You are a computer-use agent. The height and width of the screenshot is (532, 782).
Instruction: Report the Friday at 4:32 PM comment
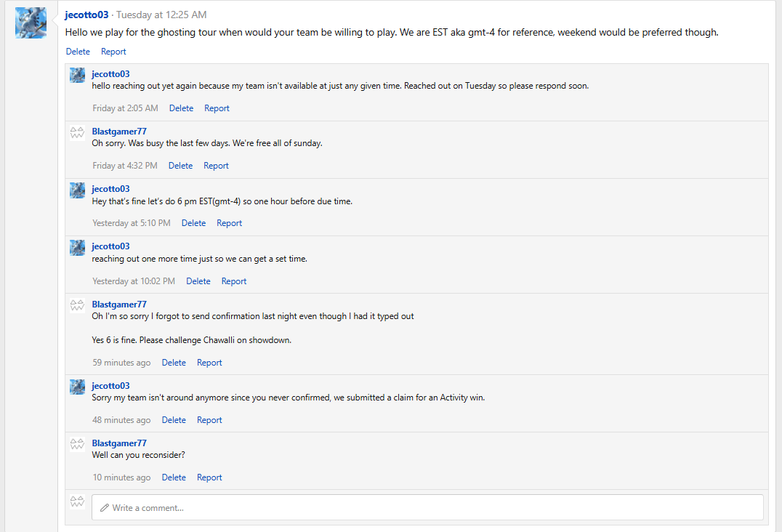click(x=216, y=166)
